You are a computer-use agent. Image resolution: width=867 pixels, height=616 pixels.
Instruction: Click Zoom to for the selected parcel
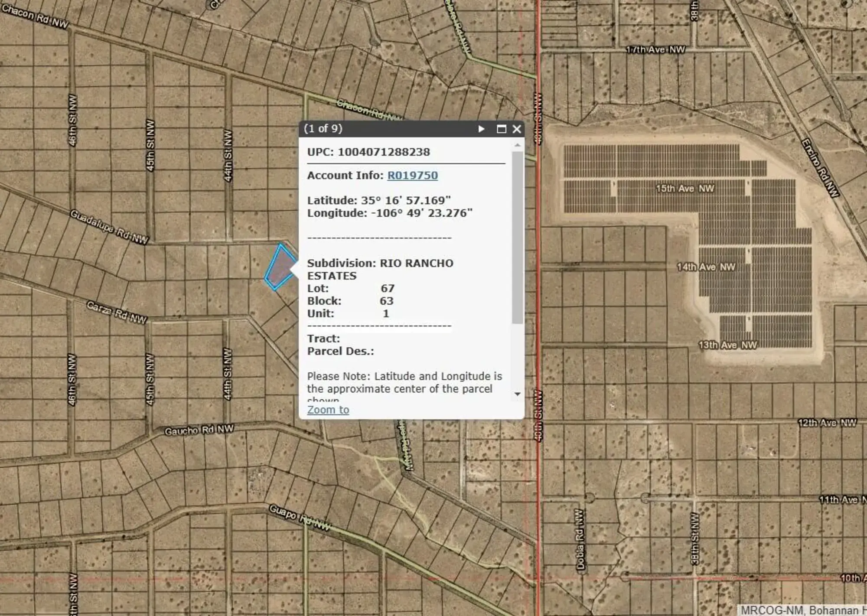328,409
